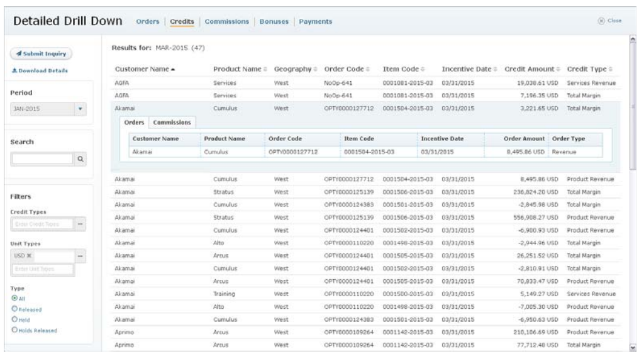
Task: Click the Enter Unit Types field
Action: point(43,269)
